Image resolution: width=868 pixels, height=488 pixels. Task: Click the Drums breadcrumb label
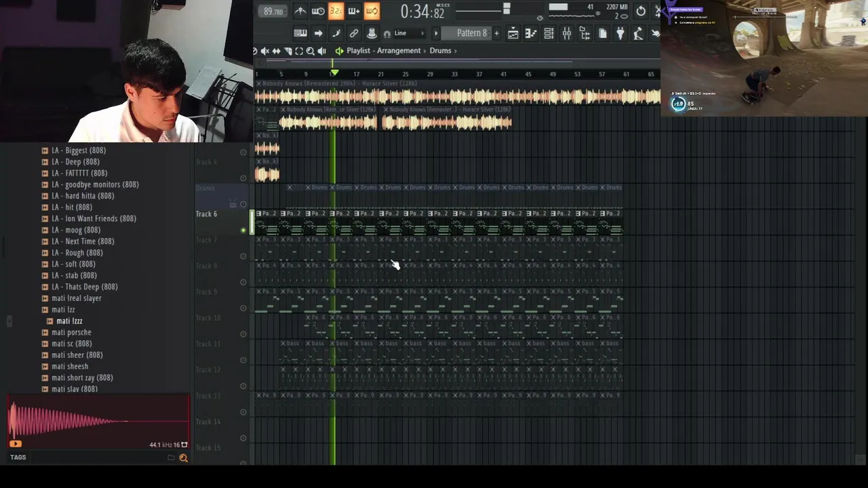(x=440, y=51)
